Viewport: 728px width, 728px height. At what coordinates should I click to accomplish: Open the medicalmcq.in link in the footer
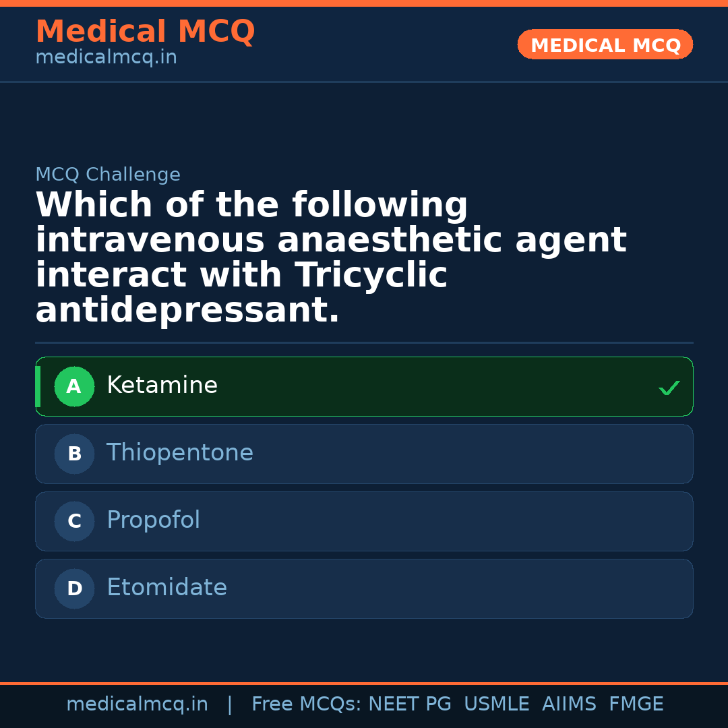(x=137, y=704)
